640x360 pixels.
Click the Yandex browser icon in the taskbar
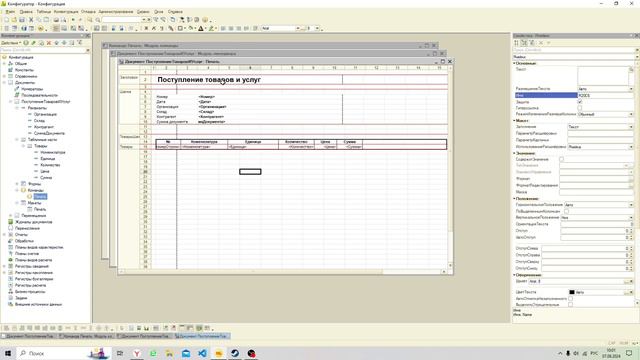137,353
